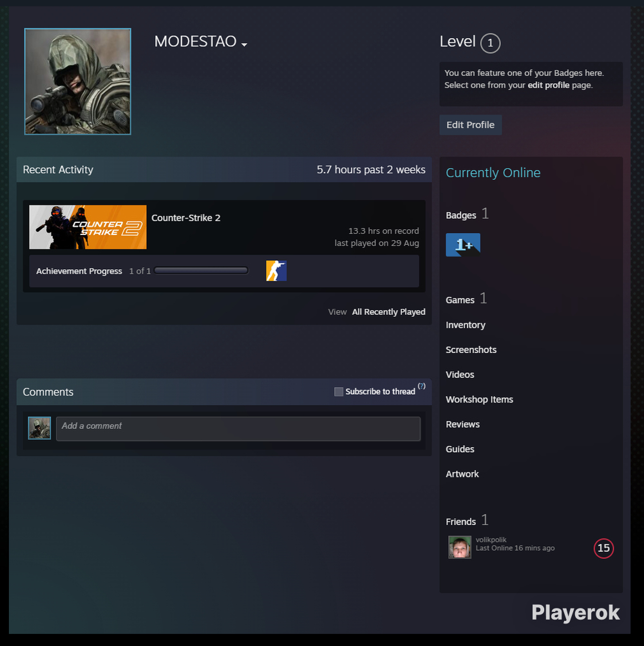Image resolution: width=644 pixels, height=646 pixels.
Task: Open the large profile avatar picture
Action: (x=78, y=82)
